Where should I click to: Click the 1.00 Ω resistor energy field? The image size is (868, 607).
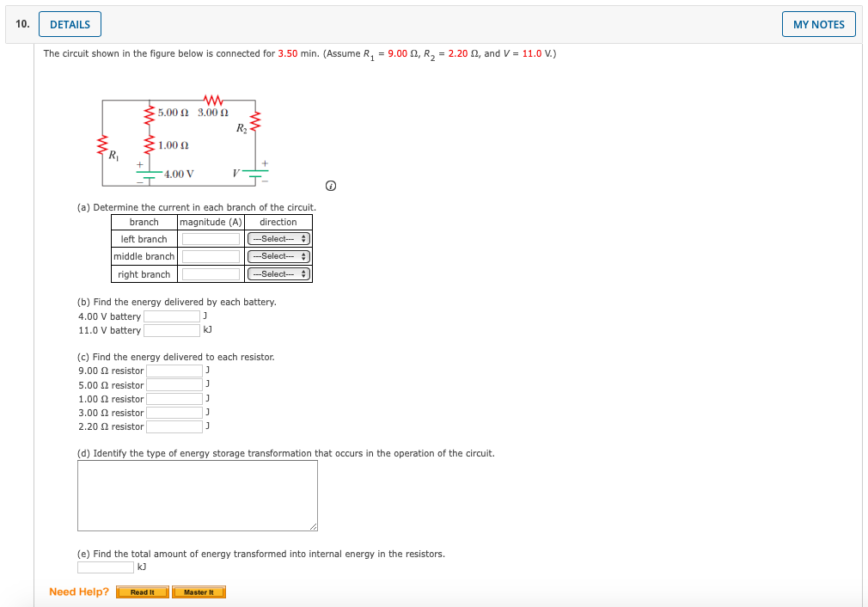(174, 399)
